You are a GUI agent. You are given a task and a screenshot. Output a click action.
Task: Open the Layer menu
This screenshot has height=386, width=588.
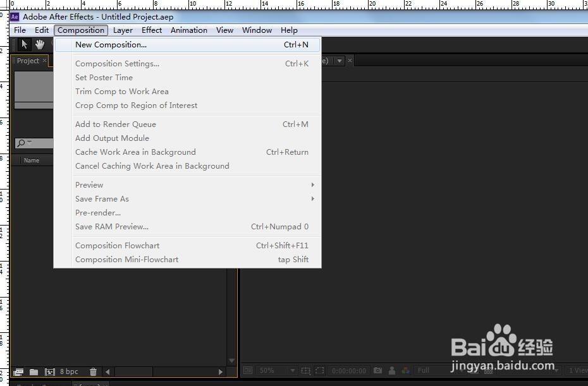[x=123, y=30]
